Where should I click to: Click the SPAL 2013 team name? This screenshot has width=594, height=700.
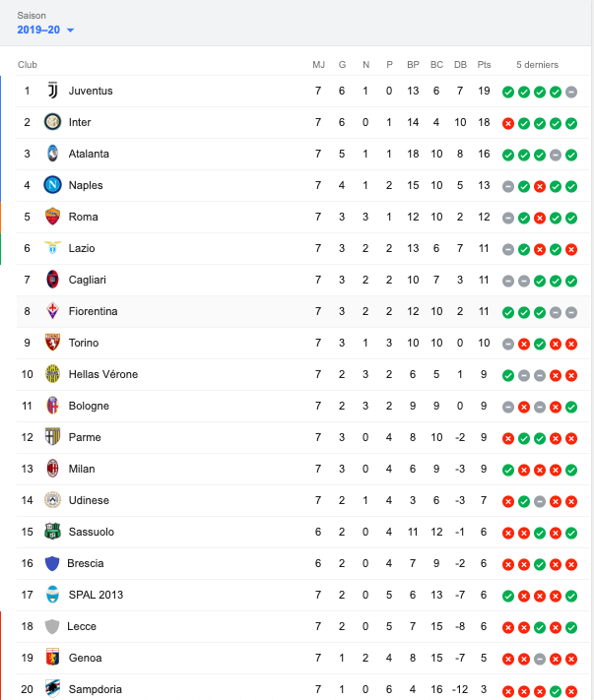[96, 595]
